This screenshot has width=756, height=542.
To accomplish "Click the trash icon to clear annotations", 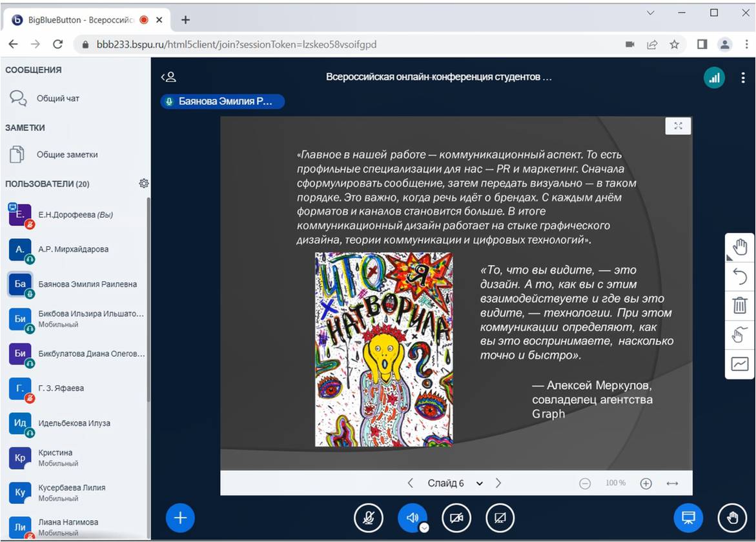I will click(x=740, y=305).
